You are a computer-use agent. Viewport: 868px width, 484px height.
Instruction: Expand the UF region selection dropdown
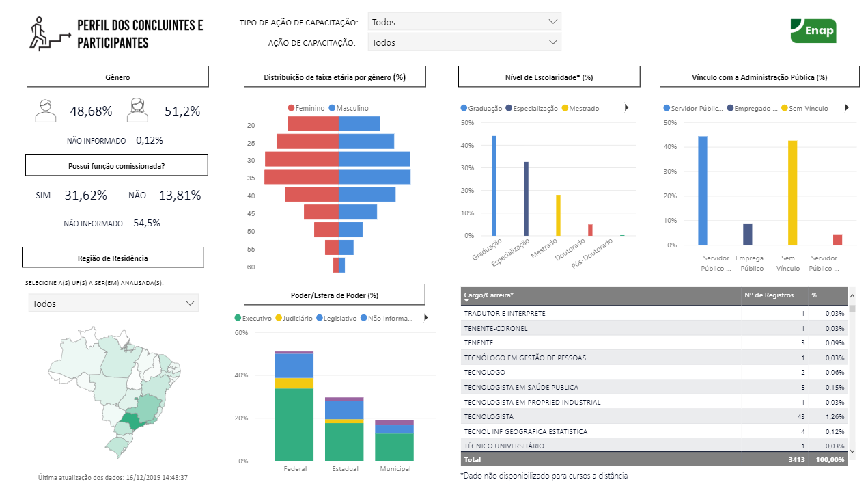(113, 304)
